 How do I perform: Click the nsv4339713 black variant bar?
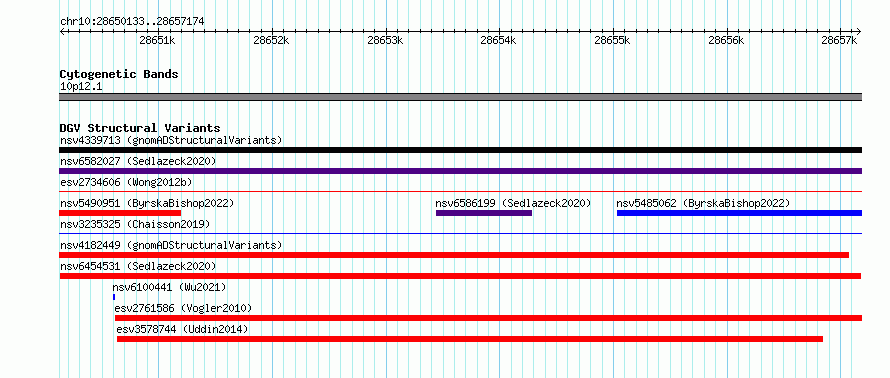point(460,150)
